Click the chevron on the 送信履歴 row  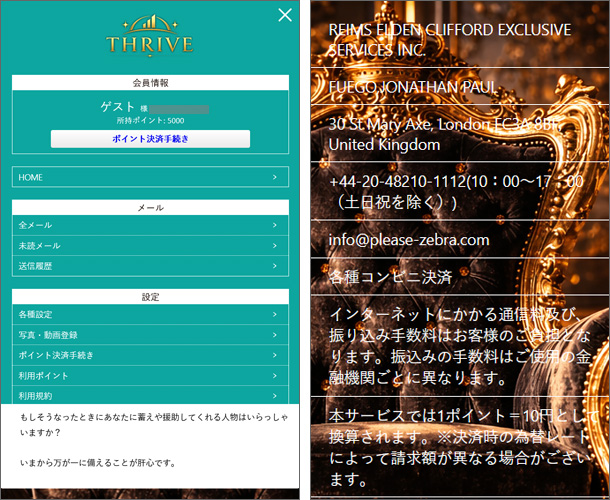point(275,266)
